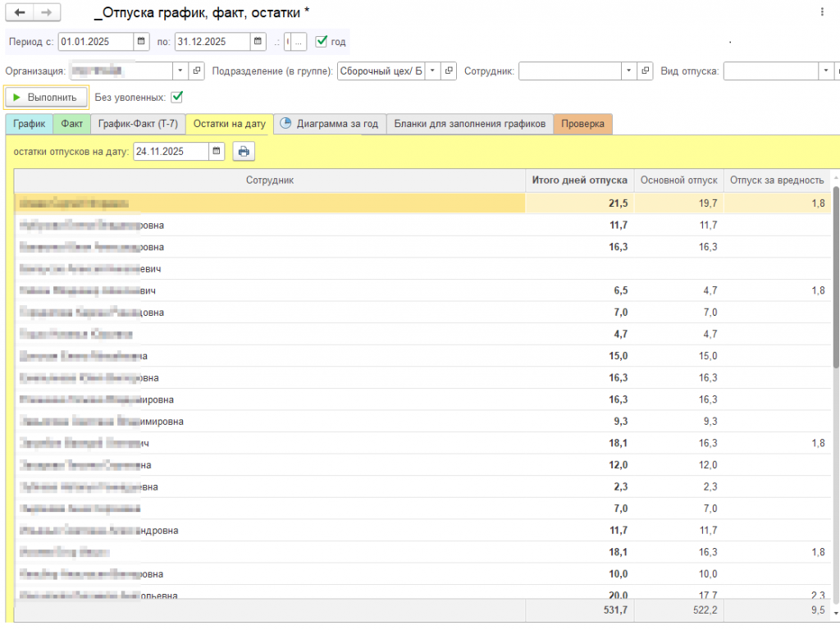
Task: Expand the Организация dropdown list
Action: click(180, 71)
